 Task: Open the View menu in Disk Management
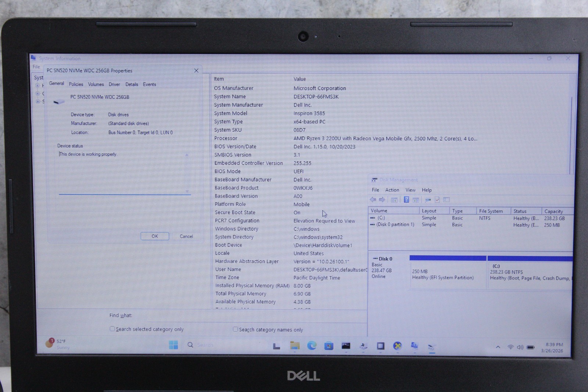[x=410, y=190]
